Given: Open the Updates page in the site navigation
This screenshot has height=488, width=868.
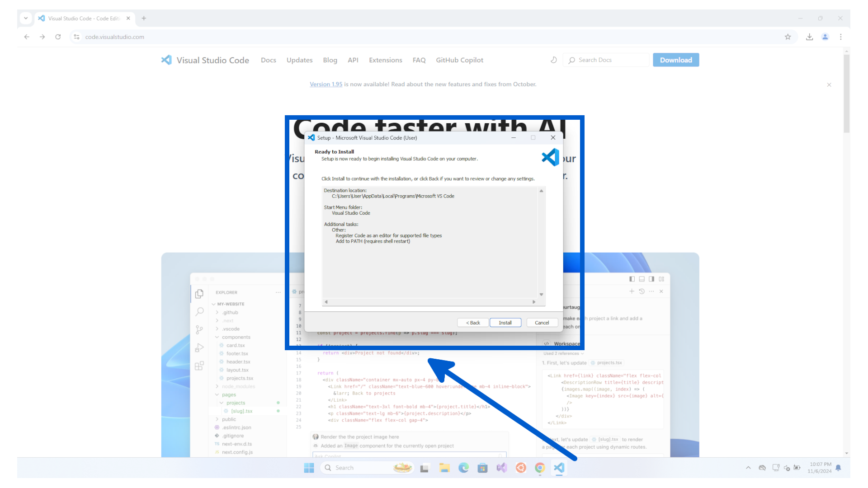Looking at the screenshot, I should [299, 60].
